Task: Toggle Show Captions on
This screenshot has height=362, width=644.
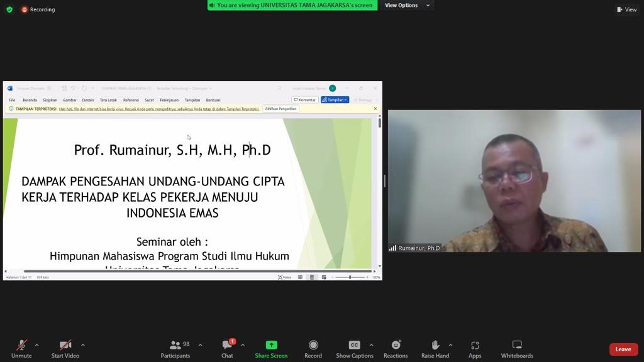Action: 354,345
